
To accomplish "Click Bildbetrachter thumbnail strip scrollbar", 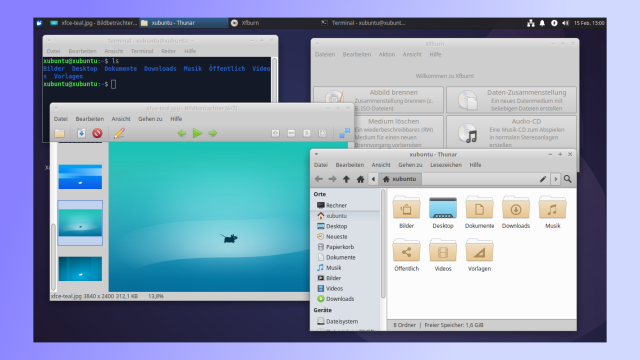I will click(53, 257).
